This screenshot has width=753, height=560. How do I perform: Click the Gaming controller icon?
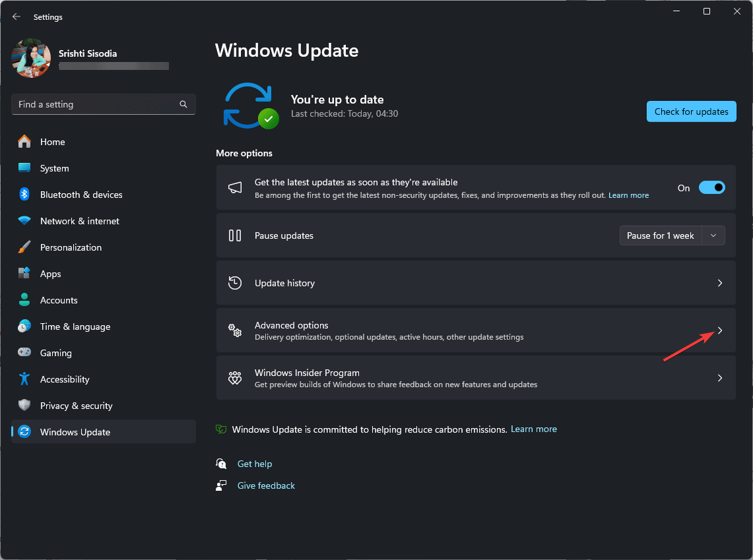click(x=24, y=353)
